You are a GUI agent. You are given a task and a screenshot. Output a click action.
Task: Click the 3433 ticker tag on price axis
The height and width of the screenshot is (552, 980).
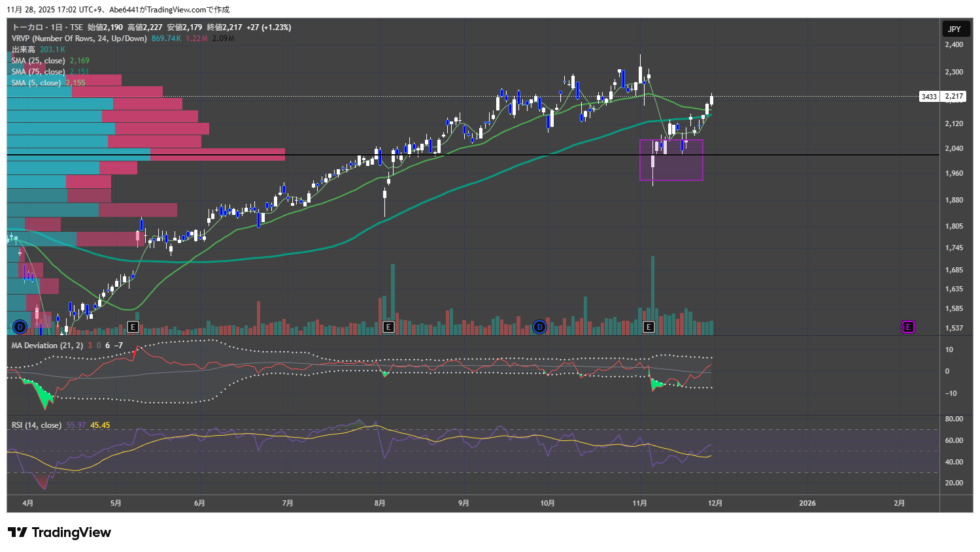click(929, 97)
